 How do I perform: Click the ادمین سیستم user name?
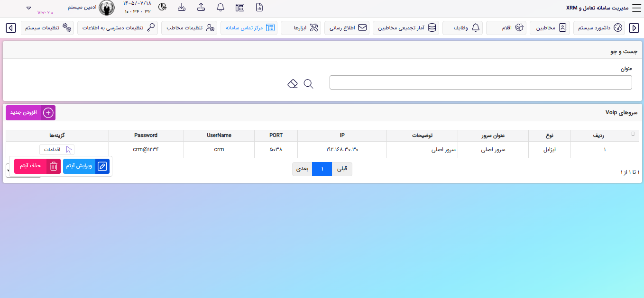[82, 8]
